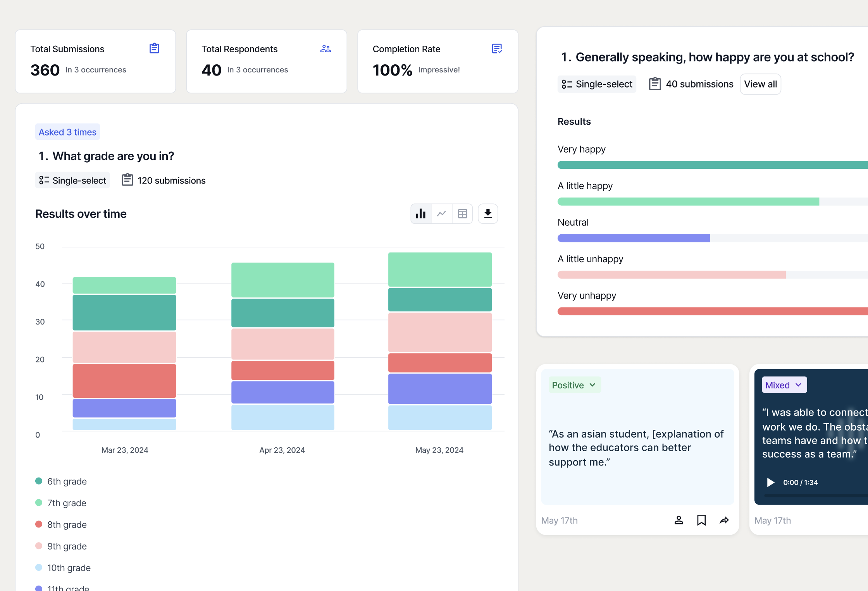The image size is (868, 591).
Task: Click the 40 total respondents value
Action: (211, 70)
